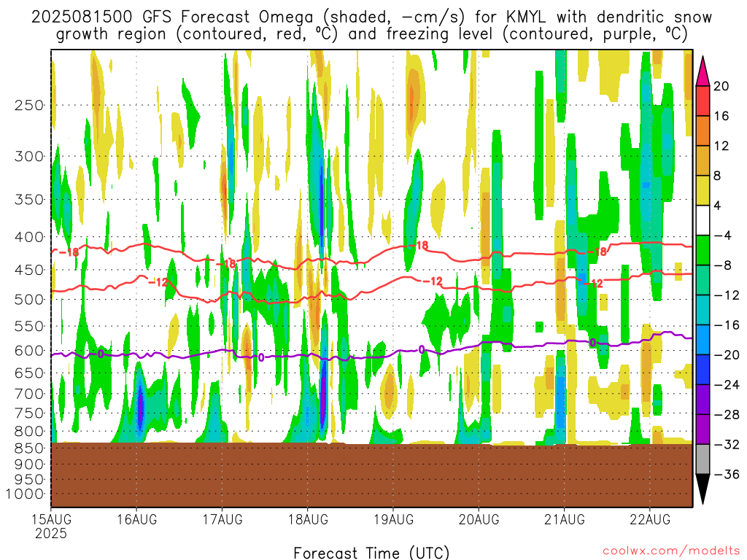
Task: Click the -12 contour label near 16AUG
Action: (158, 282)
